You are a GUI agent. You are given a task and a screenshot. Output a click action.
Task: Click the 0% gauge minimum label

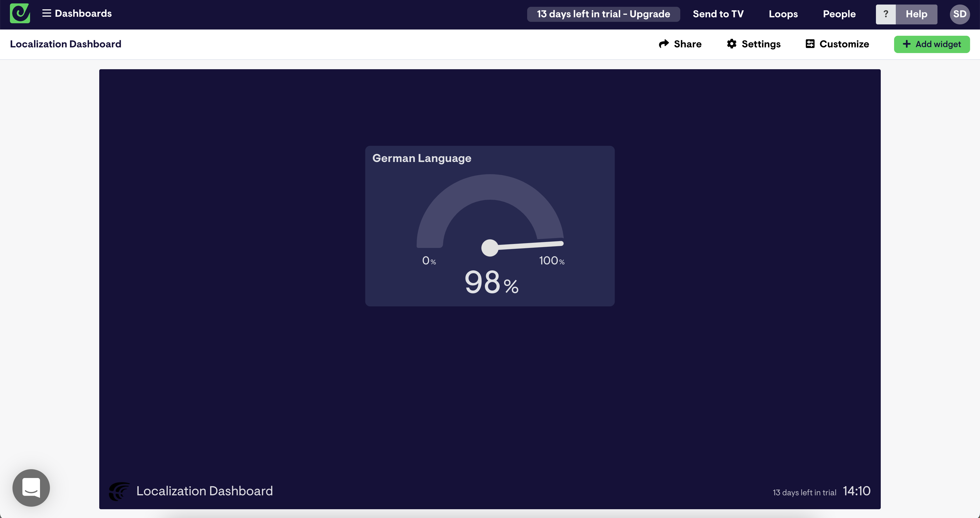429,261
